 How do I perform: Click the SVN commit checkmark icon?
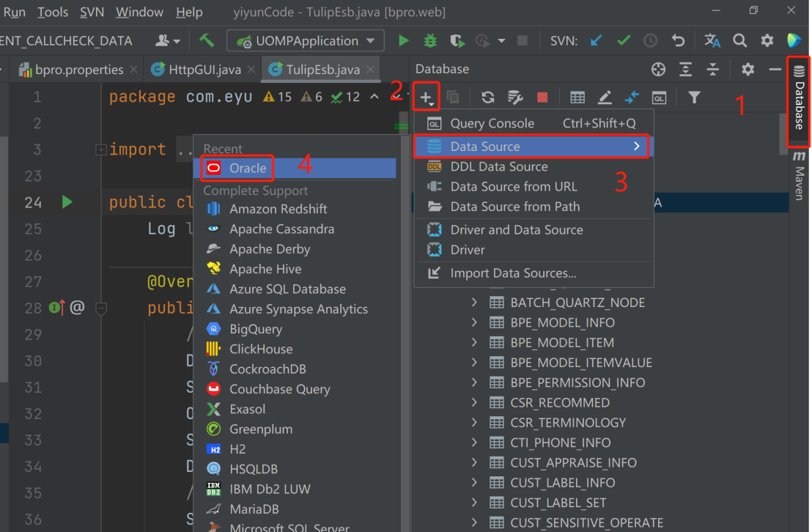[x=623, y=41]
